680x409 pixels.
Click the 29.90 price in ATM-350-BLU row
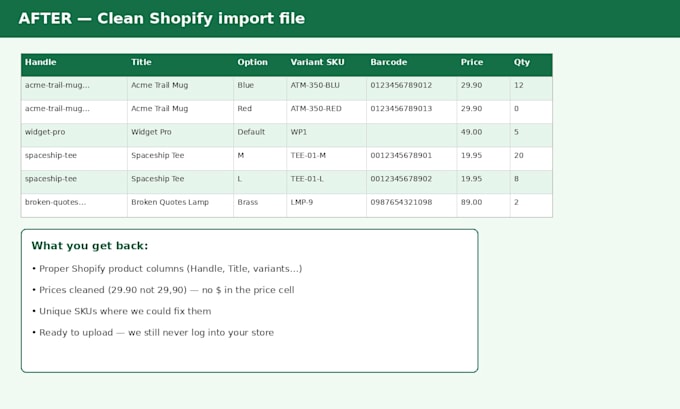point(484,88)
